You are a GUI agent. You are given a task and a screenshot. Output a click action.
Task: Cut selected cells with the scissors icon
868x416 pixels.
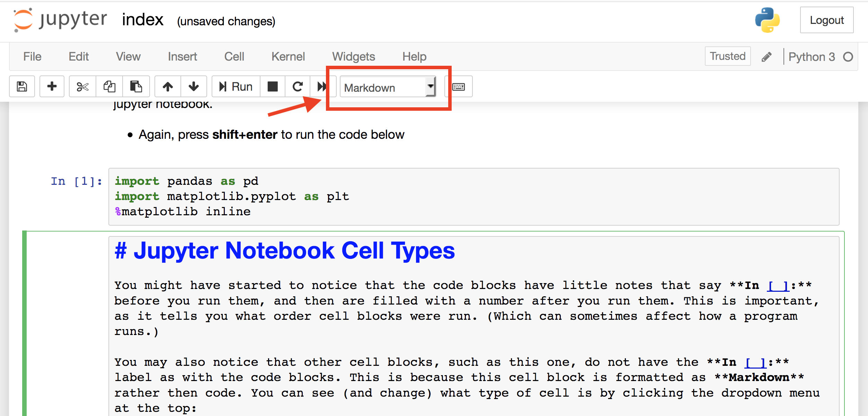coord(82,86)
